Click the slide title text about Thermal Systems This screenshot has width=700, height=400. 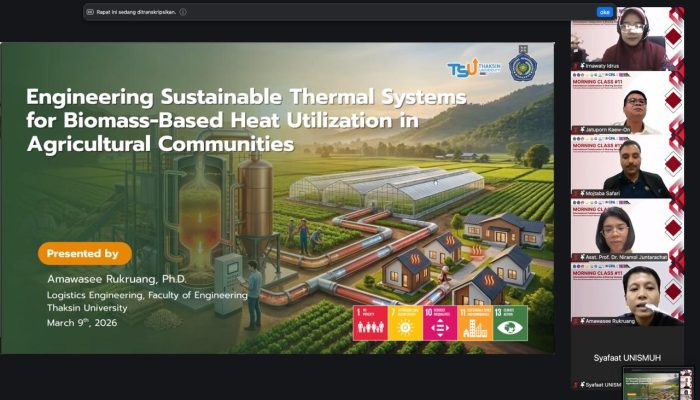tap(245, 120)
